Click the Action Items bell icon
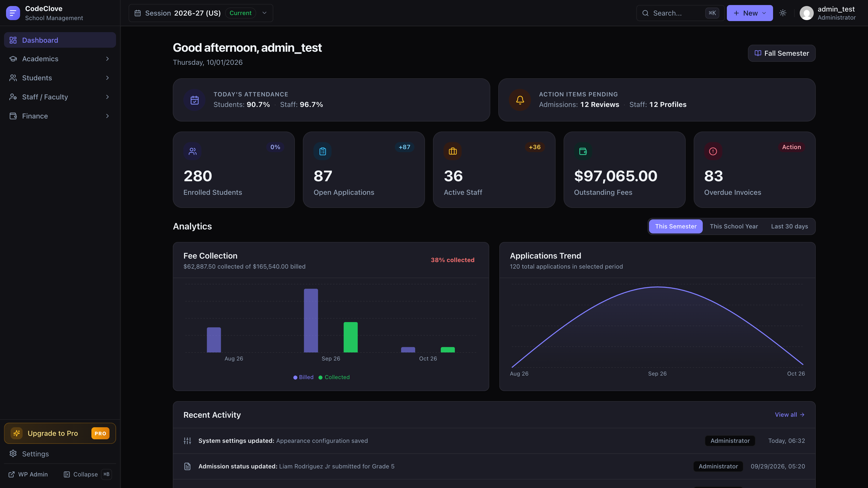This screenshot has width=868, height=488. [520, 100]
